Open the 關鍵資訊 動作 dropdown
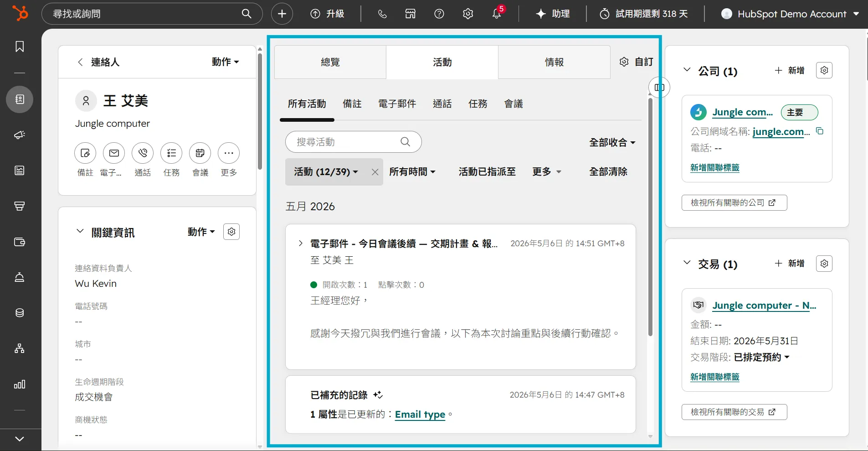The image size is (868, 451). point(201,232)
